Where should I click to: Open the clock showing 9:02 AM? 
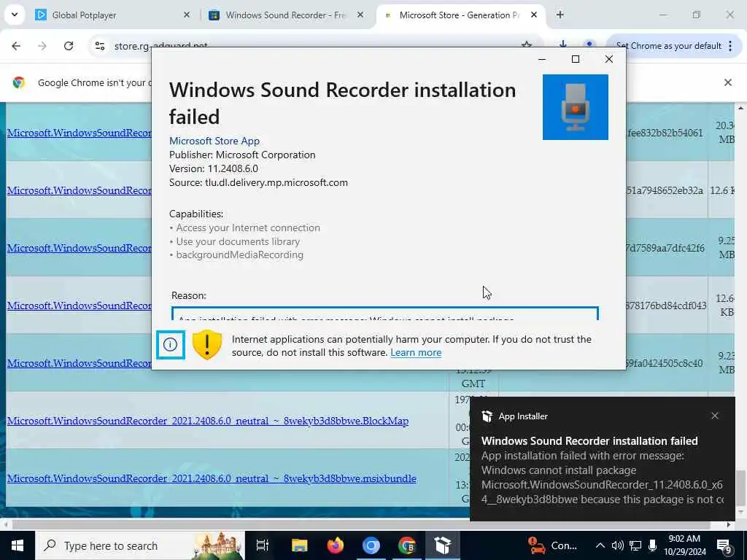pyautogui.click(x=684, y=545)
